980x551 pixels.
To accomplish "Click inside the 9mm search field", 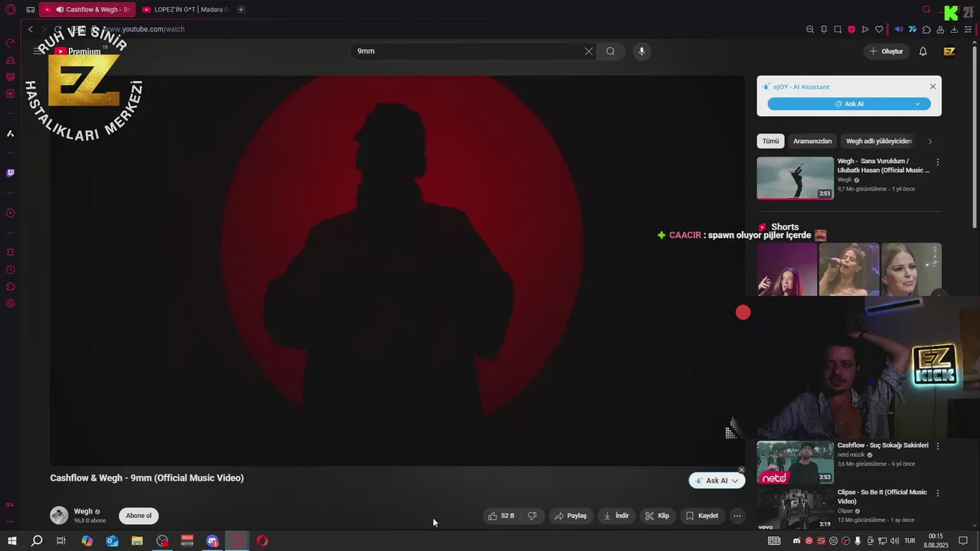I will tap(467, 51).
